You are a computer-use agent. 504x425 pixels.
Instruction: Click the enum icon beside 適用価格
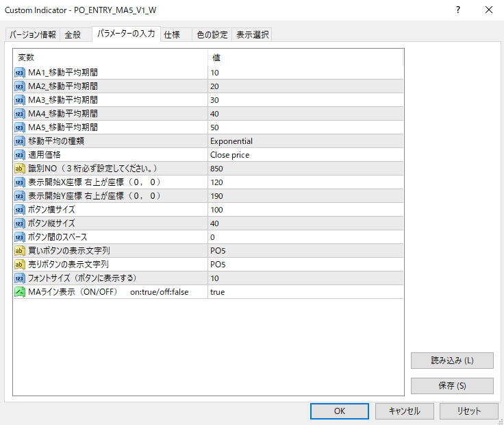20,155
